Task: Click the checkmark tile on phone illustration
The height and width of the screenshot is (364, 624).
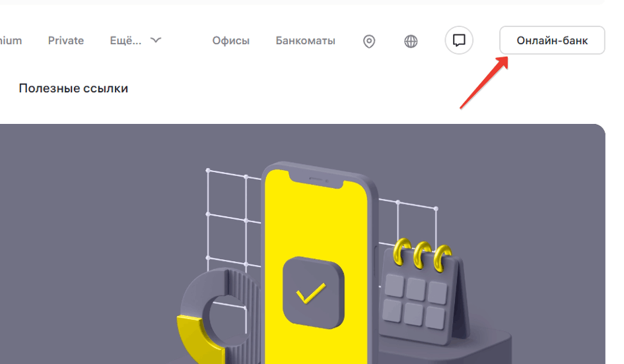Action: tap(313, 293)
